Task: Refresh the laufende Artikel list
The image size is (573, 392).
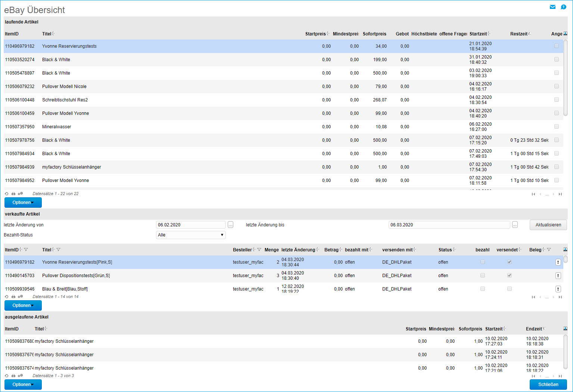Action: (7, 194)
